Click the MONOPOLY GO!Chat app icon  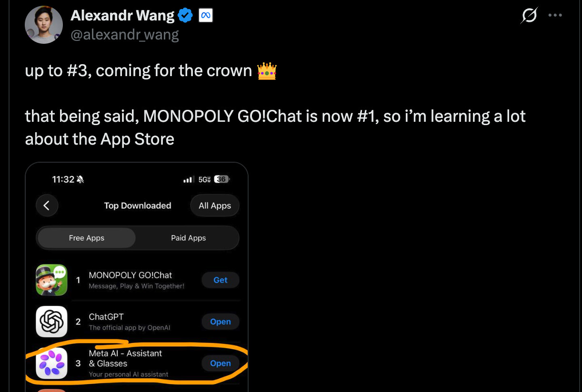[x=51, y=280]
